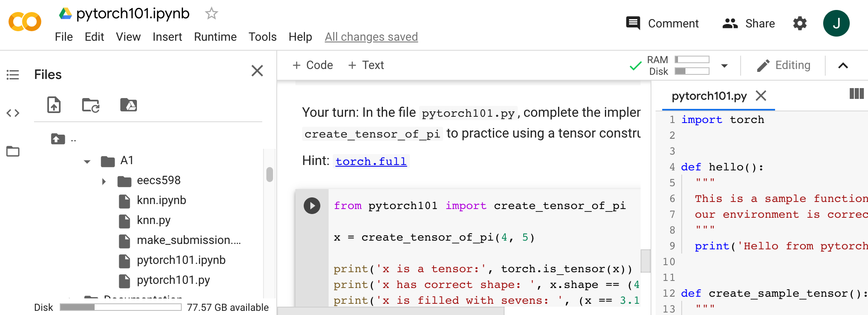Open the Comment panel
Viewport: 868px width, 315px height.
(662, 23)
